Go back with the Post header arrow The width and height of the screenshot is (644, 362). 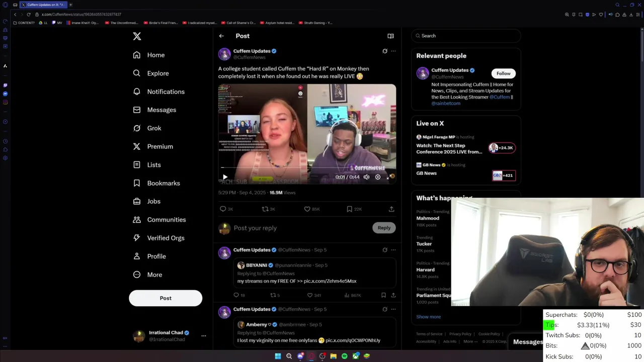(x=221, y=36)
